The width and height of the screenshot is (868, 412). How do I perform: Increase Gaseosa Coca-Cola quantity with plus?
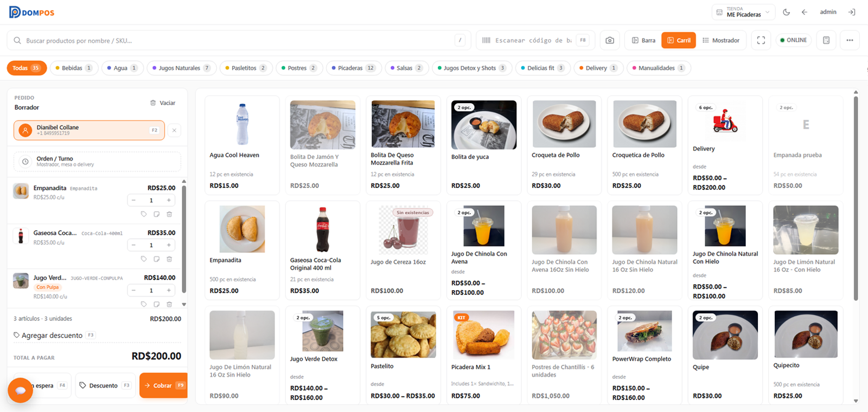(x=169, y=245)
